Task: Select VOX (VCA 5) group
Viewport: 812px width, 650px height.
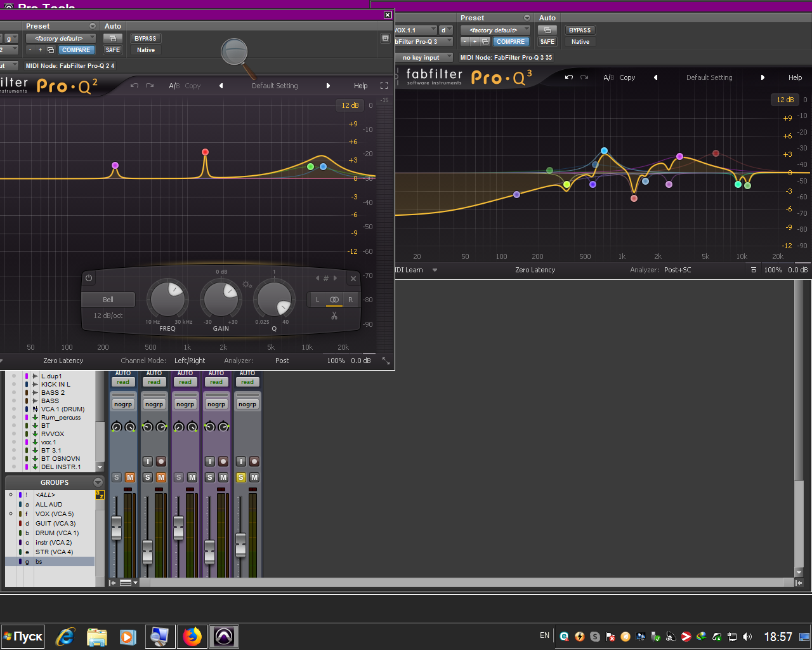Action: pyautogui.click(x=55, y=514)
